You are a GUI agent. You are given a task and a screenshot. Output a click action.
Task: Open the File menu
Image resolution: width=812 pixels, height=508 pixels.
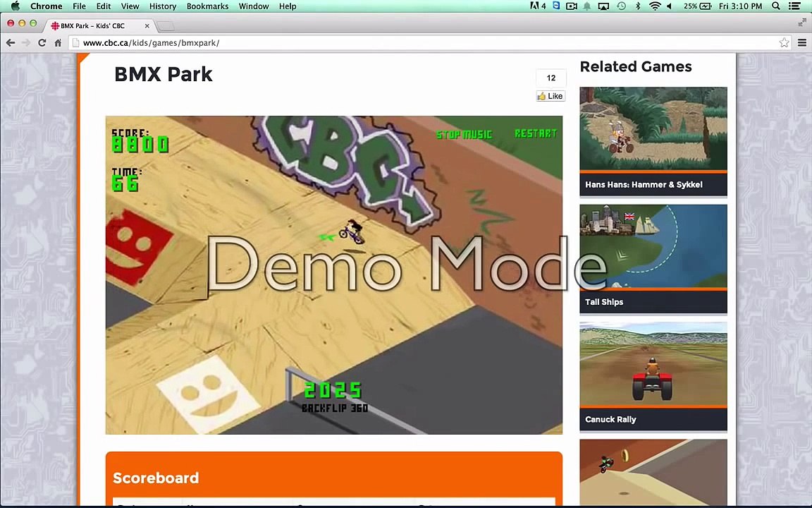click(79, 6)
